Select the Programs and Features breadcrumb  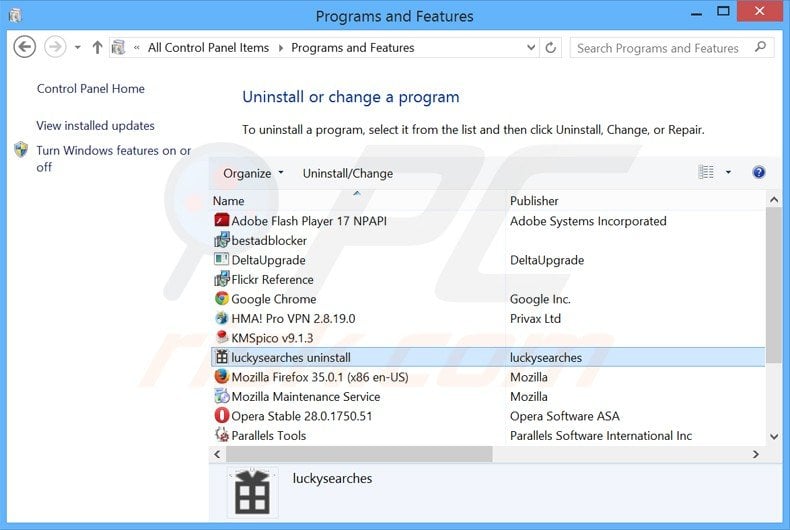pyautogui.click(x=353, y=48)
